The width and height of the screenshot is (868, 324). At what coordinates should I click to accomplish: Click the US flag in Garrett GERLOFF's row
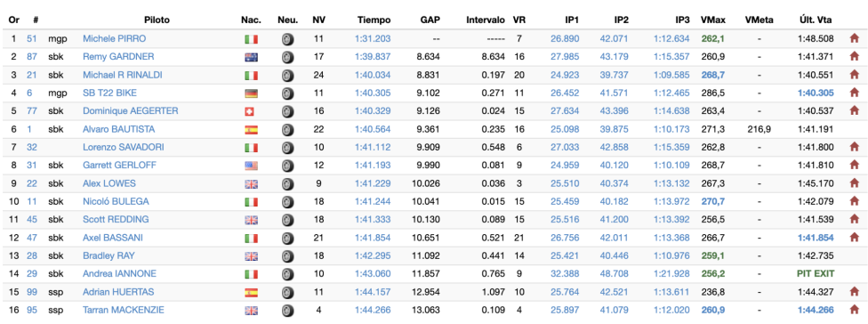pyautogui.click(x=251, y=166)
